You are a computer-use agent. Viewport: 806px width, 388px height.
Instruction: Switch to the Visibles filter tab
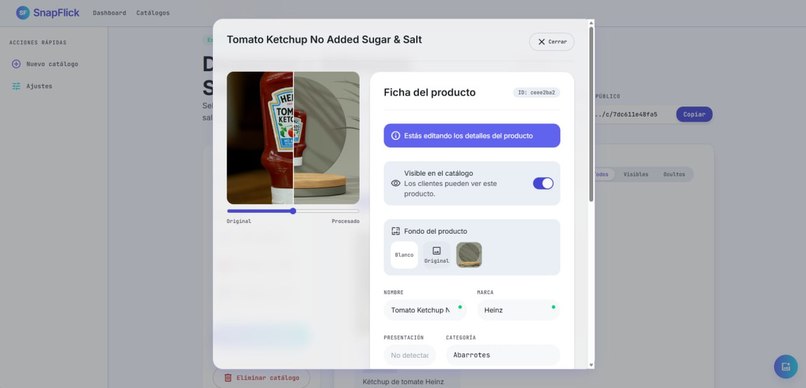pyautogui.click(x=635, y=174)
